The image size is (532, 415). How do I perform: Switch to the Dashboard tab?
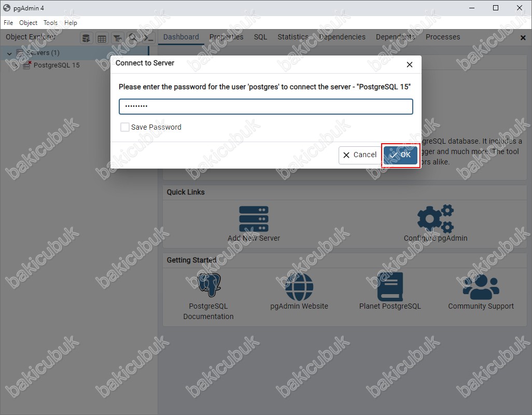pos(181,37)
